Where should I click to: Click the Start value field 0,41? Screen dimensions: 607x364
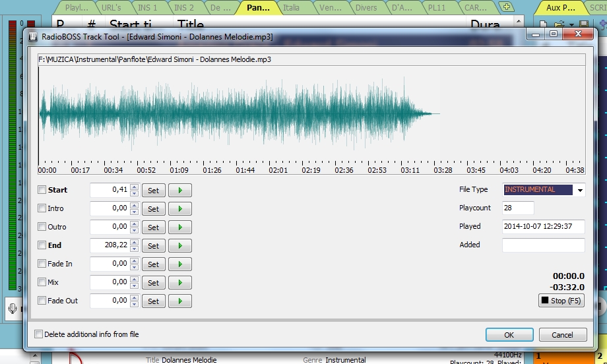(x=110, y=189)
